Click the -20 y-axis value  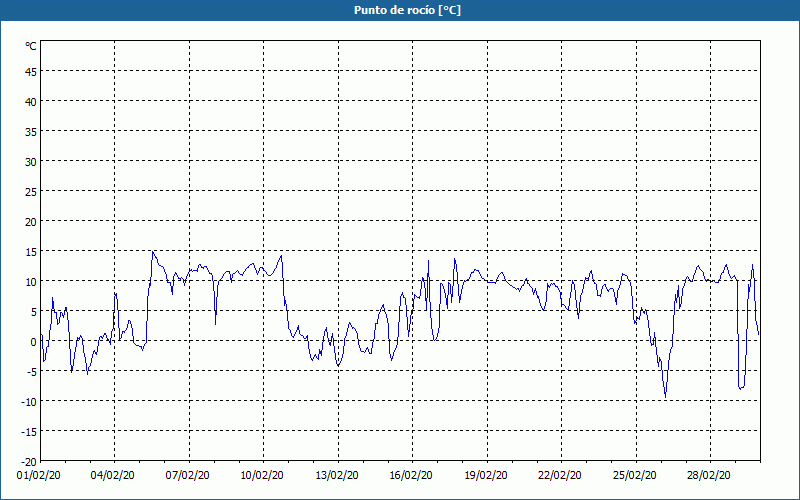click(29, 462)
